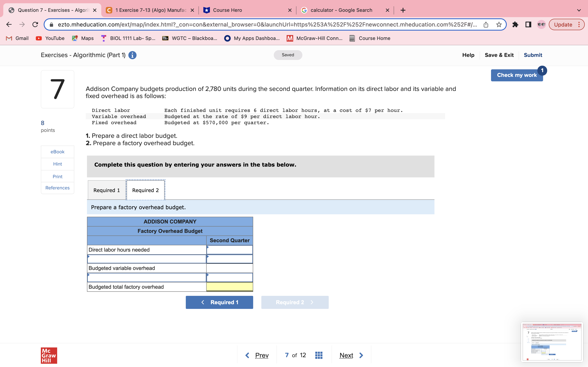Click the site security lock toggle
Image resolution: width=588 pixels, height=367 pixels.
(x=51, y=24)
